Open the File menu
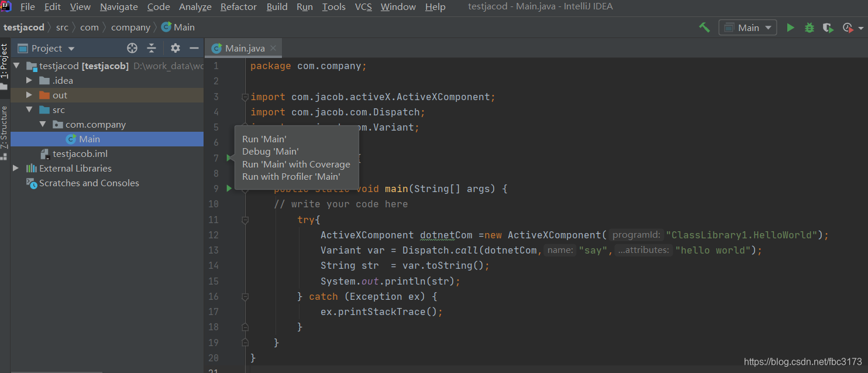Viewport: 868px width, 373px height. 27,7
